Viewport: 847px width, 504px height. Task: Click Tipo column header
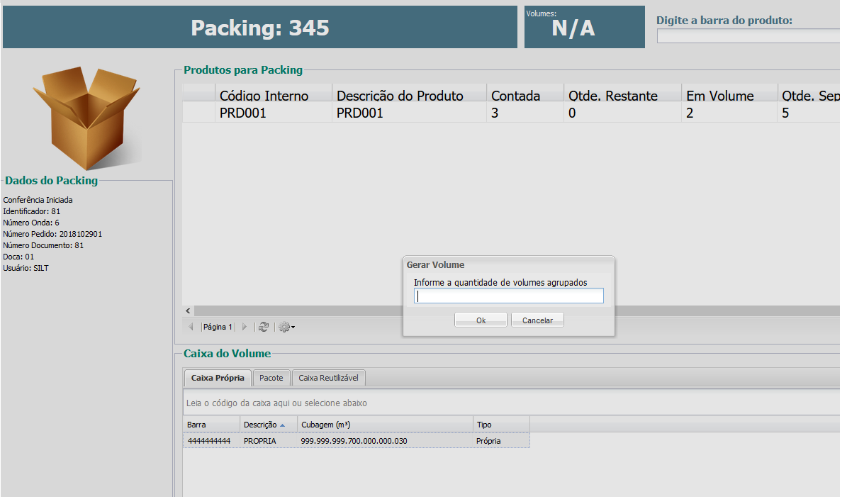click(501, 425)
